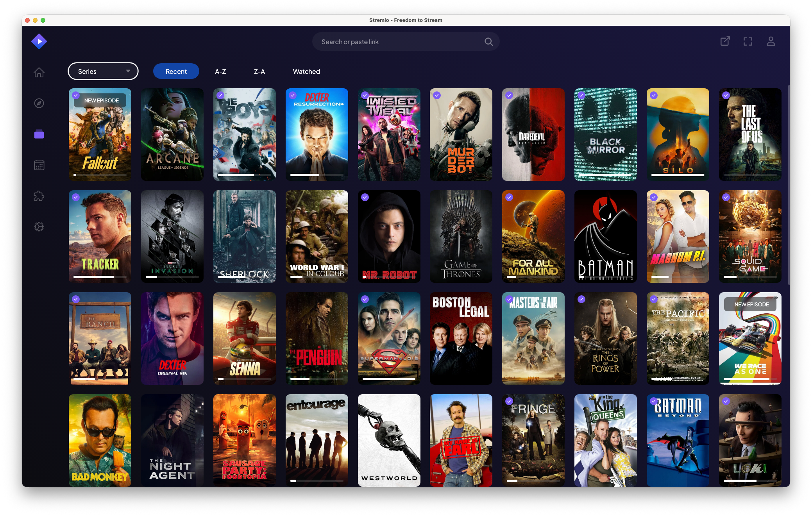Click the progress bar on The Boys poster
Image resolution: width=812 pixels, height=516 pixels.
(244, 175)
